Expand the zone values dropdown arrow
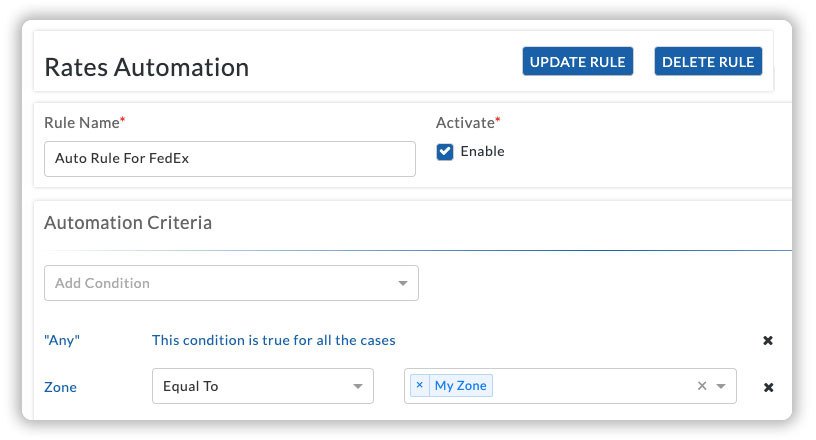This screenshot has width=816, height=440. coord(721,386)
